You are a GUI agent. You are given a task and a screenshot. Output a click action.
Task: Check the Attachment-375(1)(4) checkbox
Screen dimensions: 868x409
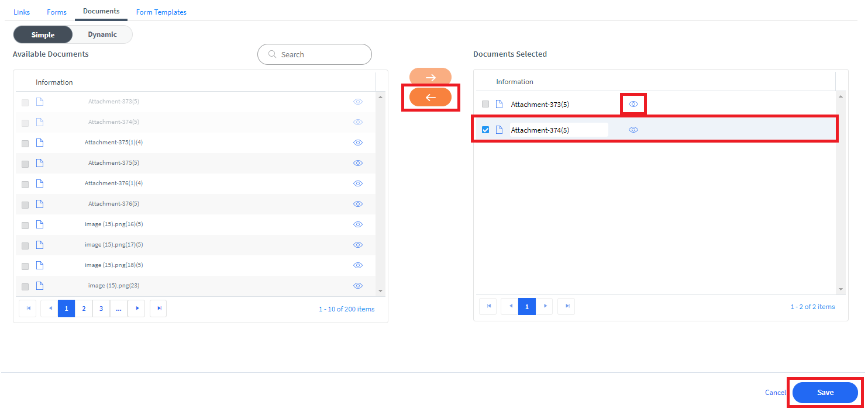tap(25, 144)
